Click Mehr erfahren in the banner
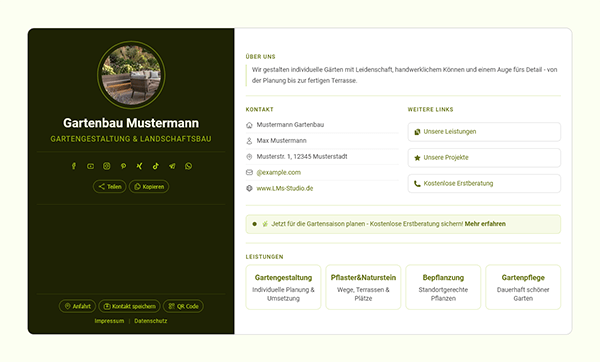Viewport: 600px width, 362px height. [485, 224]
